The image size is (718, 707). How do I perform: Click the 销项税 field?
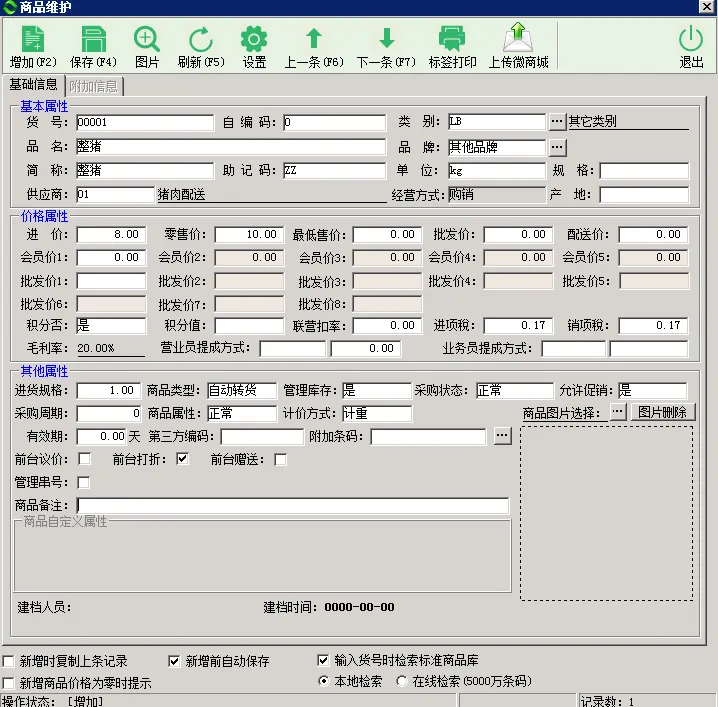click(x=653, y=326)
